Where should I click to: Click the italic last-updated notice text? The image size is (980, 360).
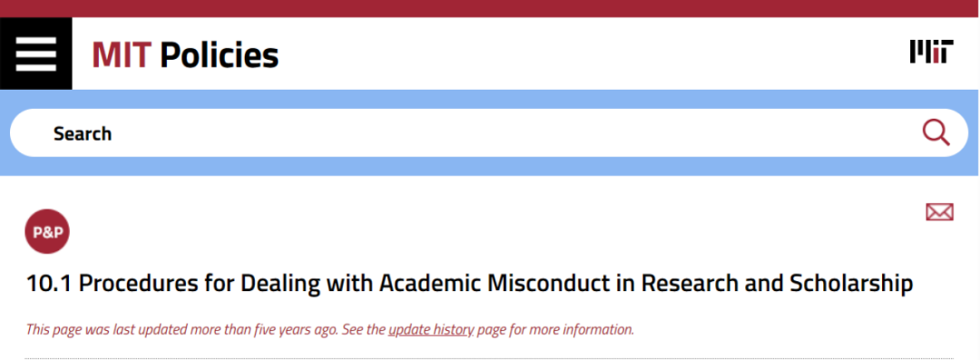tap(330, 329)
